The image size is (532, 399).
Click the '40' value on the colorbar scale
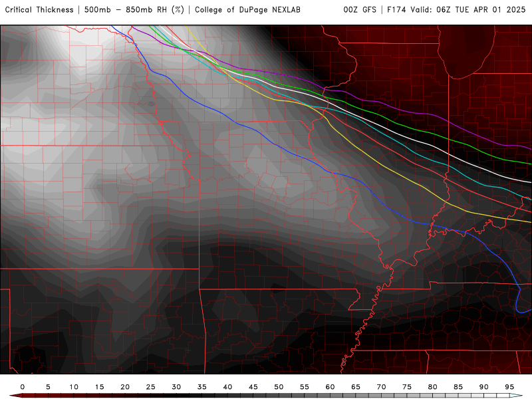(227, 387)
